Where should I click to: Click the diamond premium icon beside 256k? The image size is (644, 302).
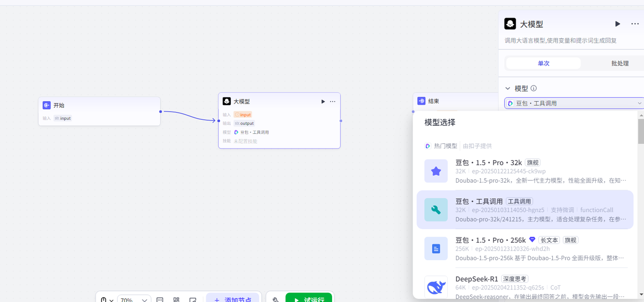[x=532, y=240]
